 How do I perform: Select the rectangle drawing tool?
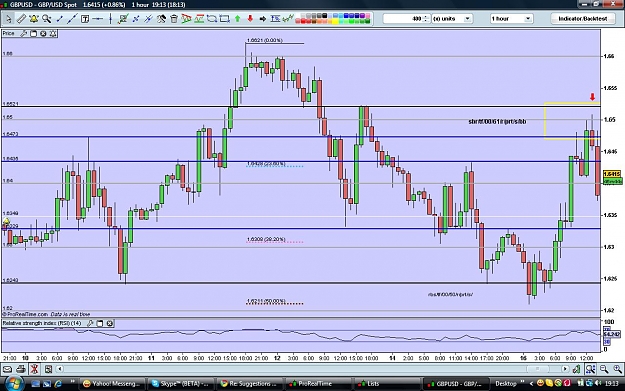coord(224,19)
